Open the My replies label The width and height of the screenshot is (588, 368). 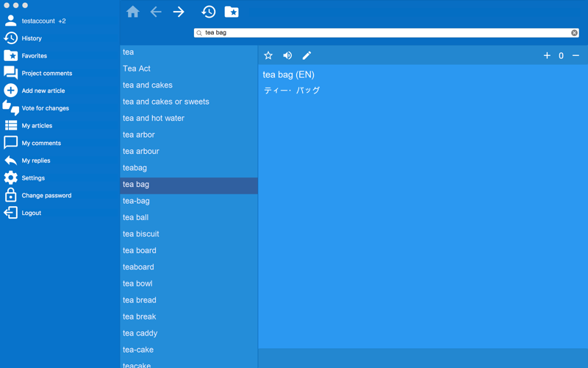(36, 160)
